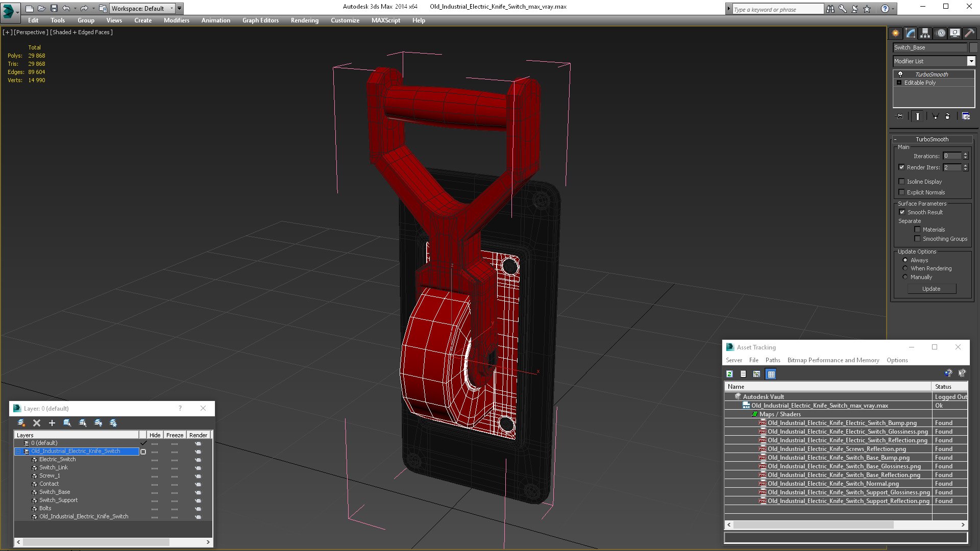This screenshot has height=551, width=980.
Task: Click the Save File icon in title toolbar
Action: 54,8
